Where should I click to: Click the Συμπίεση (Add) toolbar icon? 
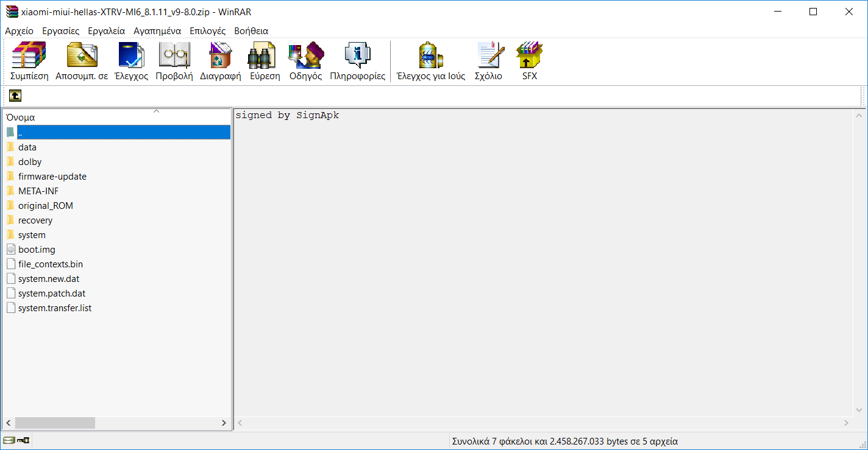coord(29,55)
